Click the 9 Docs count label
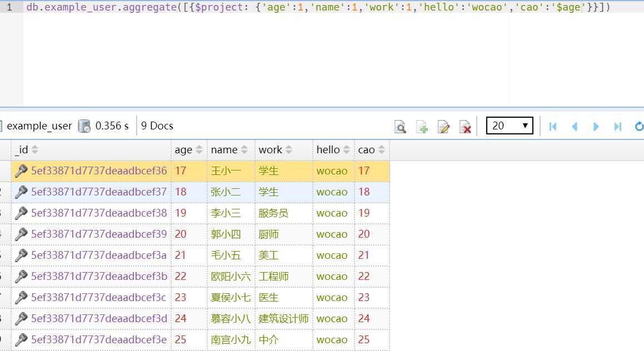Image resolution: width=644 pixels, height=351 pixels. click(157, 126)
